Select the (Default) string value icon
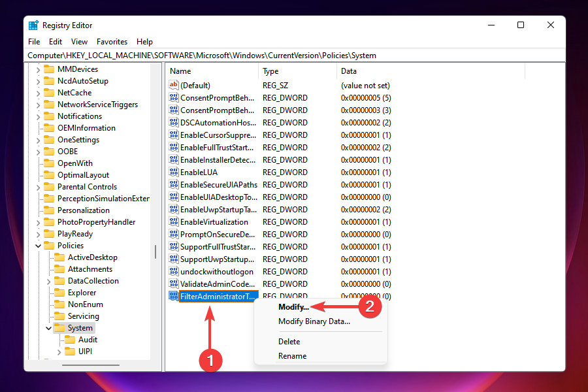 173,85
